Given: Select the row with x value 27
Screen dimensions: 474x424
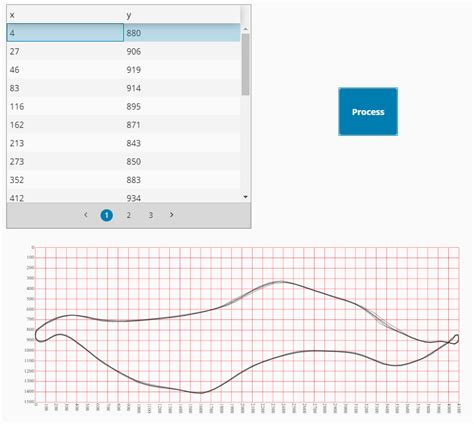Looking at the screenshot, I should click(x=123, y=51).
